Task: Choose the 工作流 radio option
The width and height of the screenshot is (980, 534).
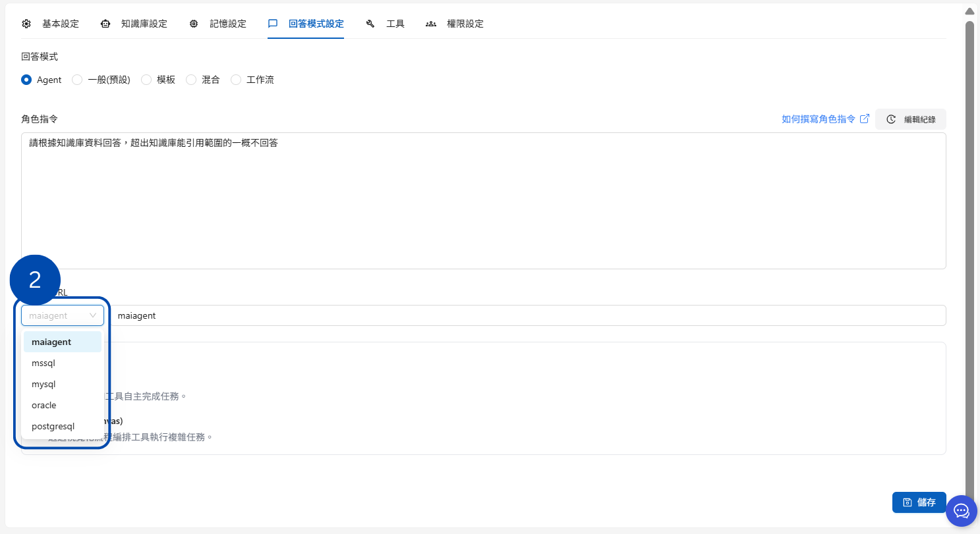Action: click(x=236, y=80)
